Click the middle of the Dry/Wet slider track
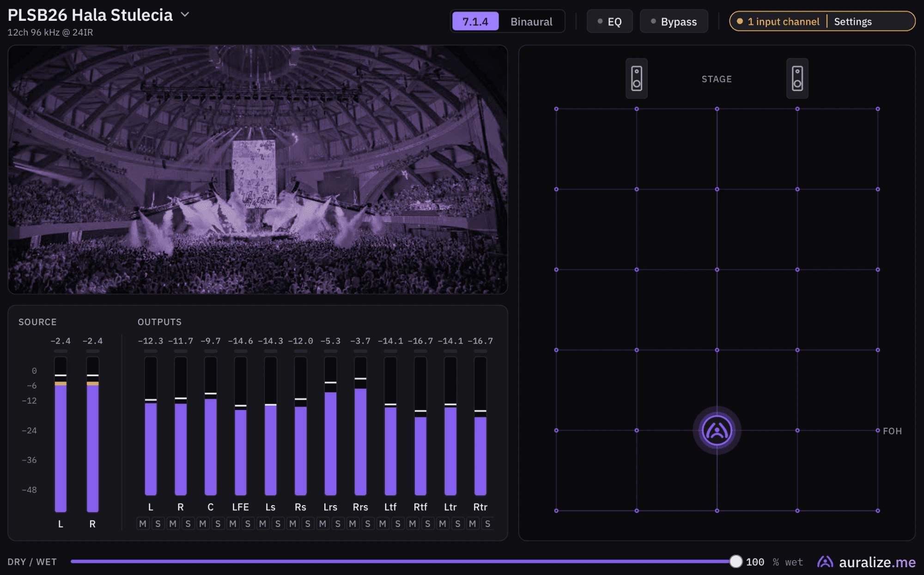 pos(403,562)
